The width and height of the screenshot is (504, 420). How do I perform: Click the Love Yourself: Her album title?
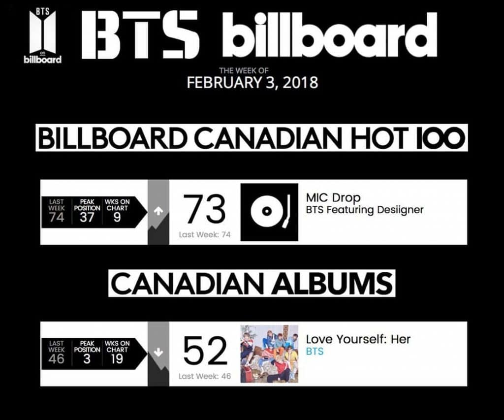coord(358,339)
